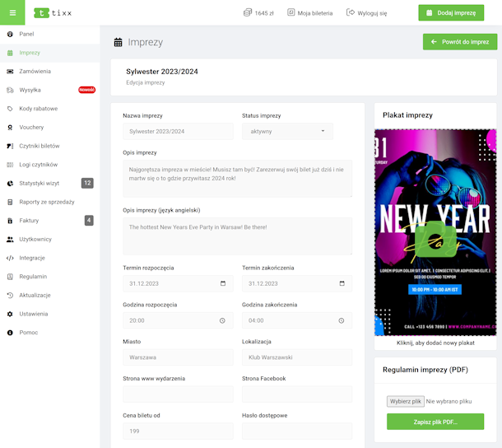Click the Kody rabatowe tag icon

10,109
